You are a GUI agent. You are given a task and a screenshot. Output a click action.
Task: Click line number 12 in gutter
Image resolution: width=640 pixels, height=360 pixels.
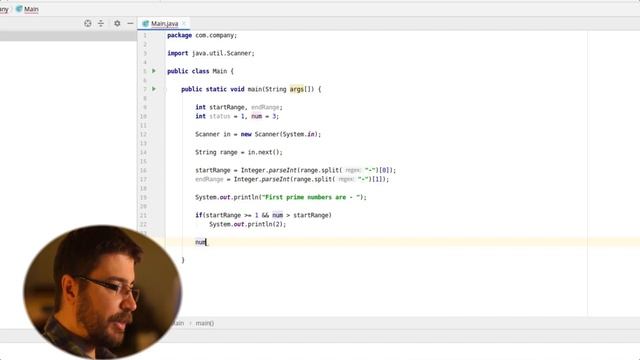coord(143,134)
